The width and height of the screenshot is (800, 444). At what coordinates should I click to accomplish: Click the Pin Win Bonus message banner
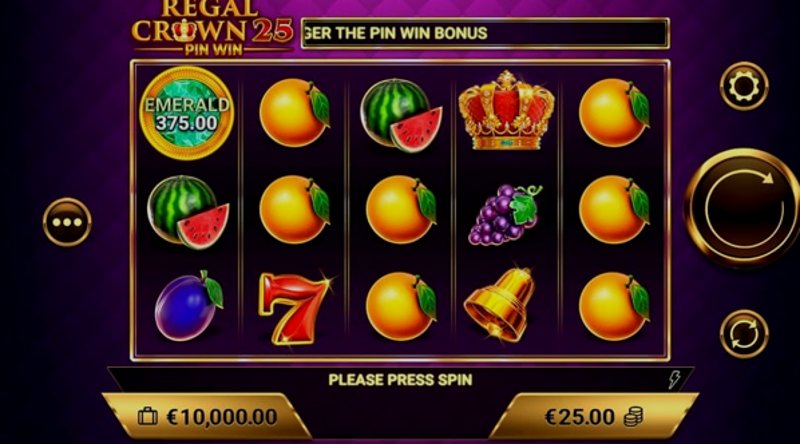pyautogui.click(x=485, y=33)
